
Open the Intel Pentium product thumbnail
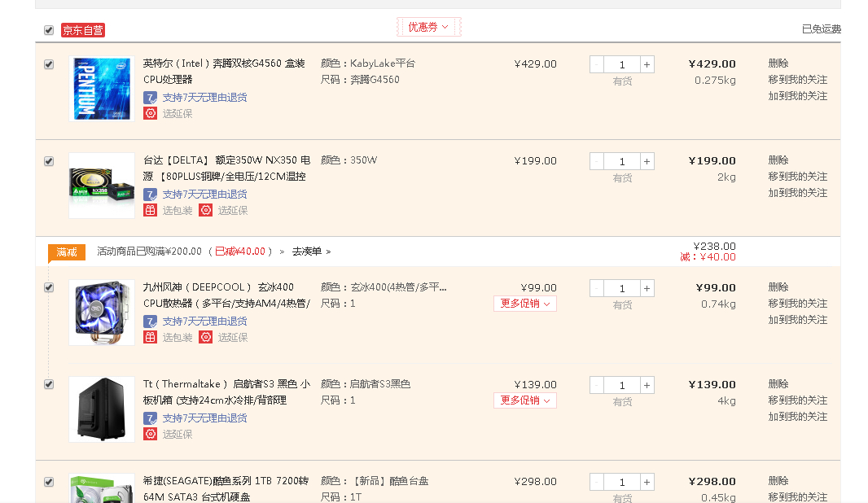pyautogui.click(x=102, y=89)
